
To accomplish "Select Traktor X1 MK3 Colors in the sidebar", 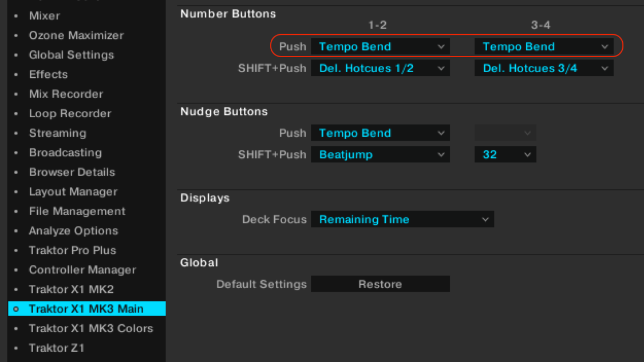I will point(91,328).
